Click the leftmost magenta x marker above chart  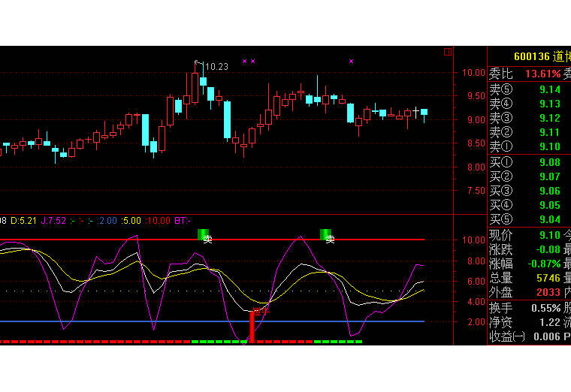pyautogui.click(x=244, y=61)
